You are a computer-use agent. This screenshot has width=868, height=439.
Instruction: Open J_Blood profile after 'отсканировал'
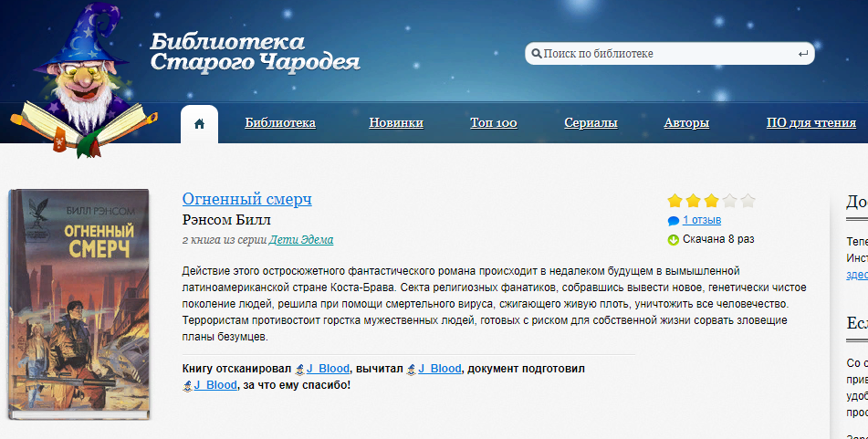coord(328,369)
